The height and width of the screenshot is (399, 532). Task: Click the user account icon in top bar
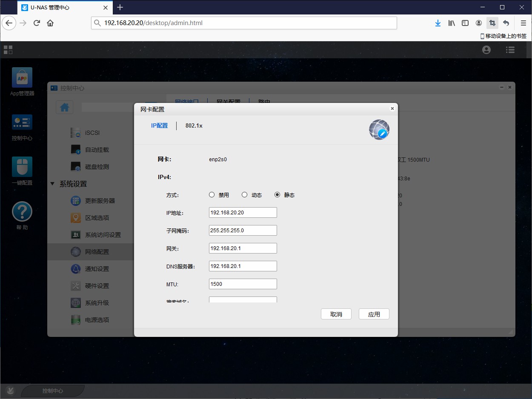[x=486, y=50]
